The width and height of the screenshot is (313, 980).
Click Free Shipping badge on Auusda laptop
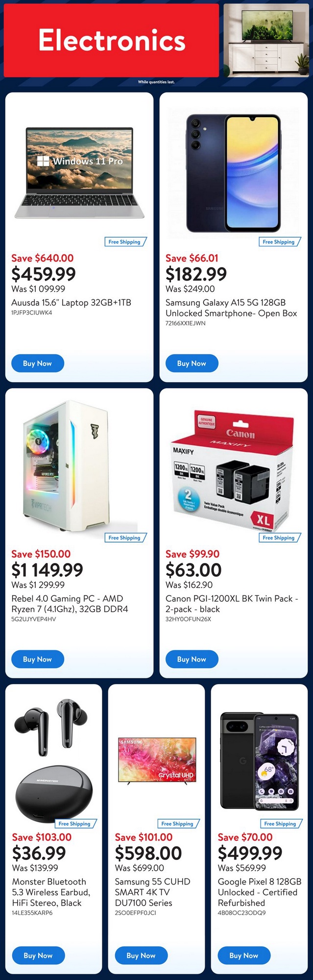point(125,242)
